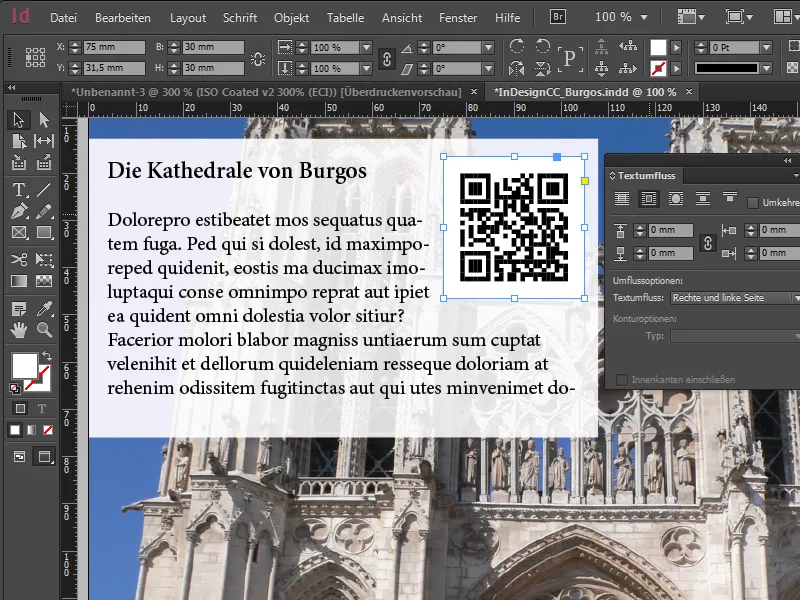Click the rotate 90° counterclockwise icon
This screenshot has width=800, height=600.
[x=542, y=46]
